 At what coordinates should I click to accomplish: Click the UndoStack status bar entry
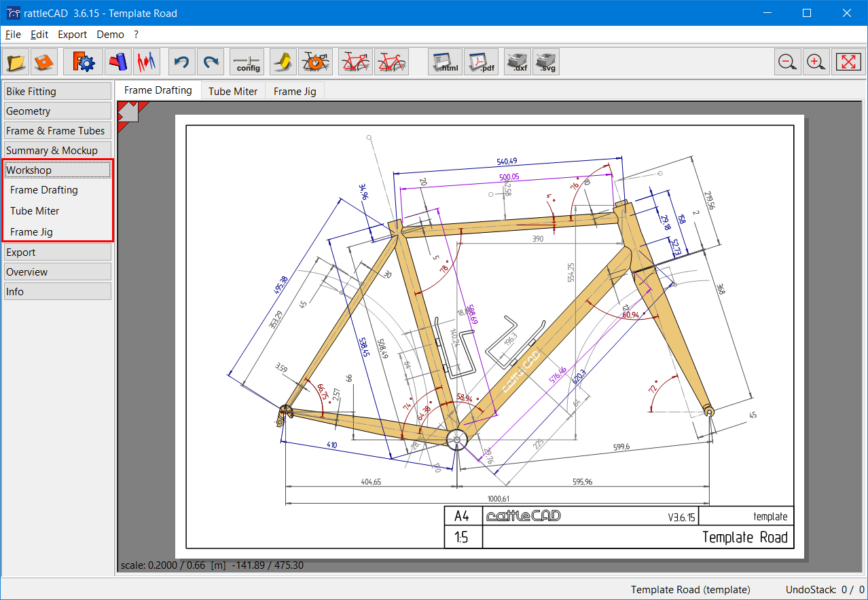pos(825,589)
